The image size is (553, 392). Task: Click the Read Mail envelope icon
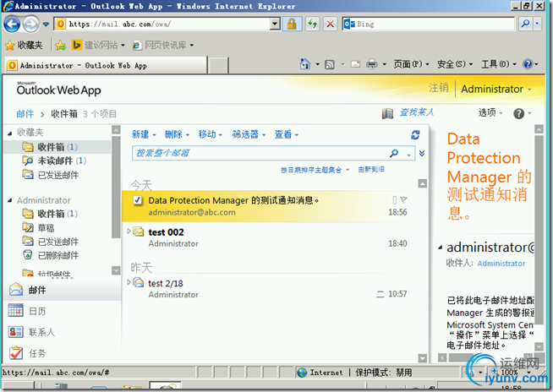355,64
